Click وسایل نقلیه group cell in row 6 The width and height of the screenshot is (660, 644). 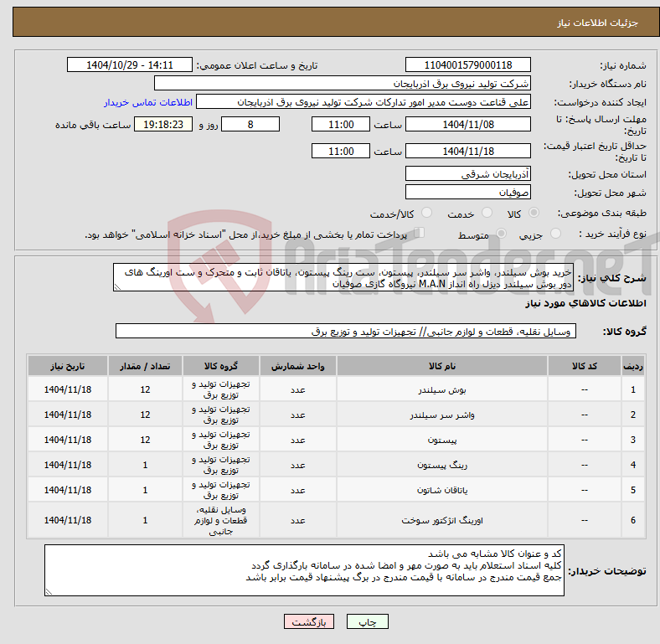point(221,520)
